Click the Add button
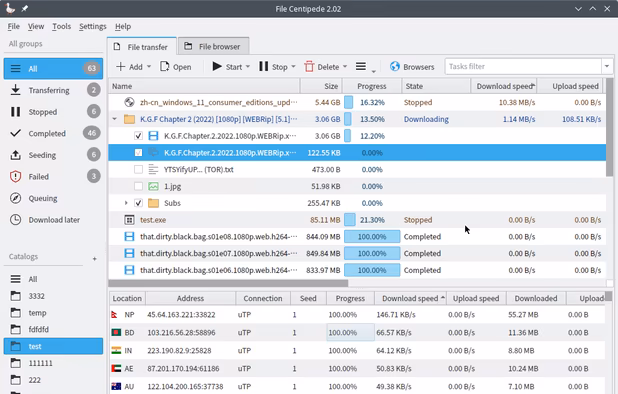 pyautogui.click(x=130, y=67)
